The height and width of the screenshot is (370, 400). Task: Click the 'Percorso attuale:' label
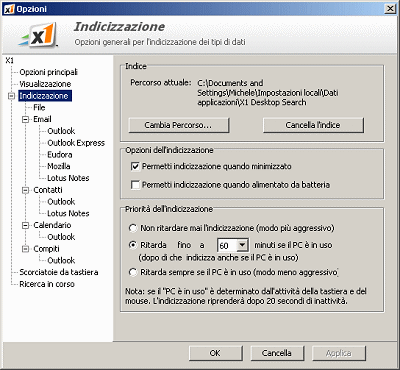pyautogui.click(x=161, y=83)
